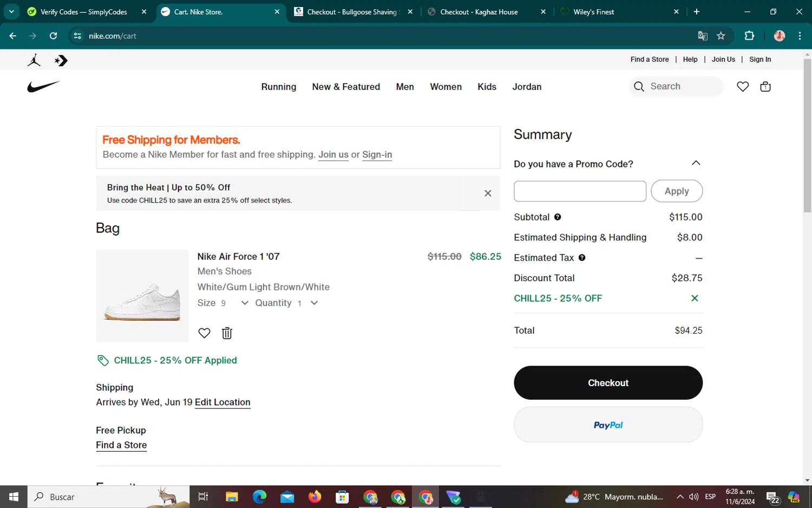Click Sign In in top bar
The width and height of the screenshot is (812, 508).
click(760, 60)
